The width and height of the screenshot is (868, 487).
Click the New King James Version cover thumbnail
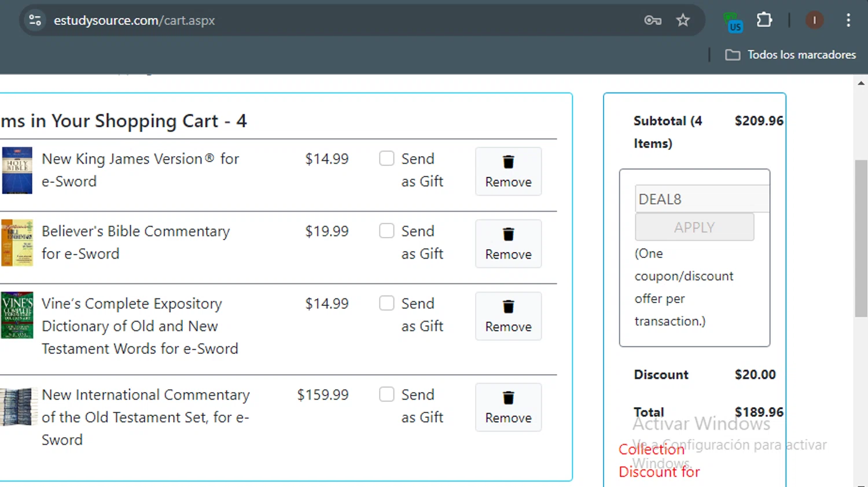[x=17, y=170]
